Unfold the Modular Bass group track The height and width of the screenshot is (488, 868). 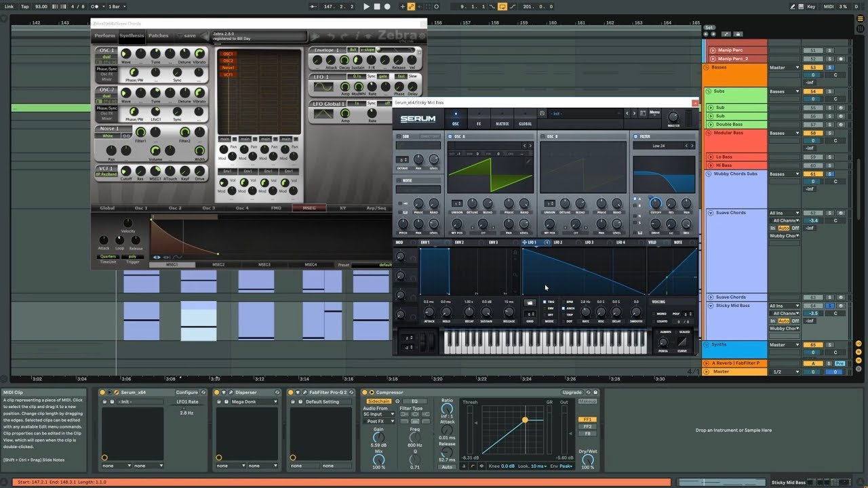point(707,133)
